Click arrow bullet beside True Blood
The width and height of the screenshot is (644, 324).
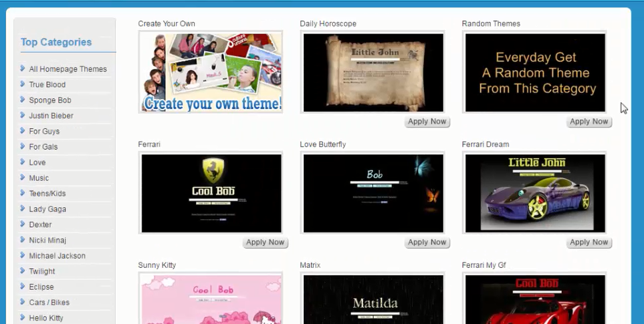[x=23, y=84]
